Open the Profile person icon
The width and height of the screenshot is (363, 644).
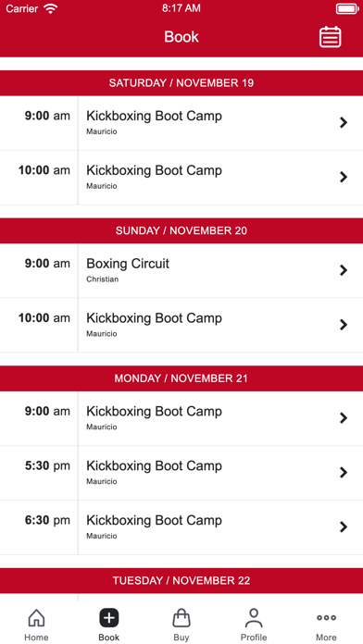coord(254,618)
